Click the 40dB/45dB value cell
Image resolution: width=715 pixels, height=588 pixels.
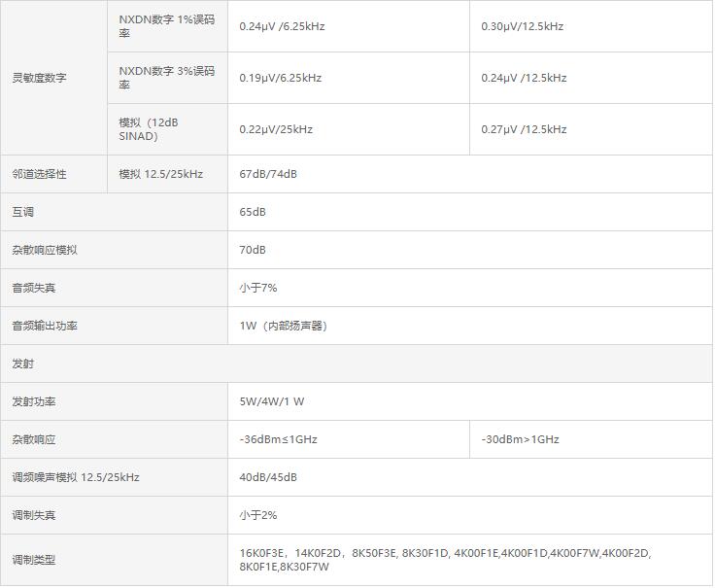[268, 477]
